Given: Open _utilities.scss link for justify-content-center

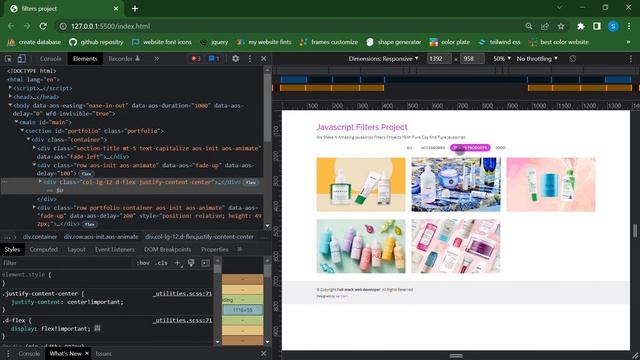Looking at the screenshot, I should 182,294.
